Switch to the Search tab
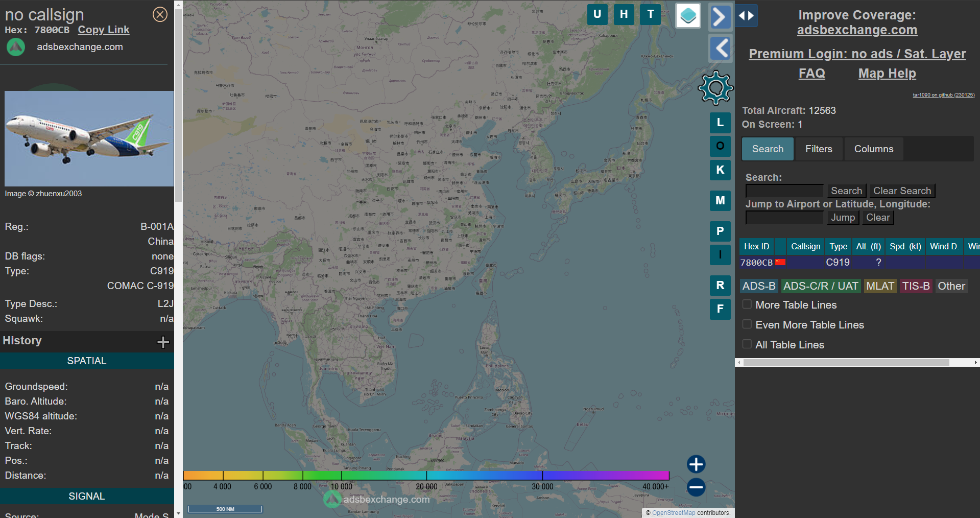Screen dimensions: 980x518 [x=768, y=149]
